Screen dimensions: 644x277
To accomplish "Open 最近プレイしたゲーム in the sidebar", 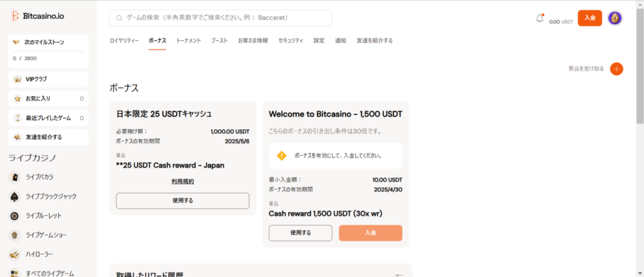I will pyautogui.click(x=48, y=118).
